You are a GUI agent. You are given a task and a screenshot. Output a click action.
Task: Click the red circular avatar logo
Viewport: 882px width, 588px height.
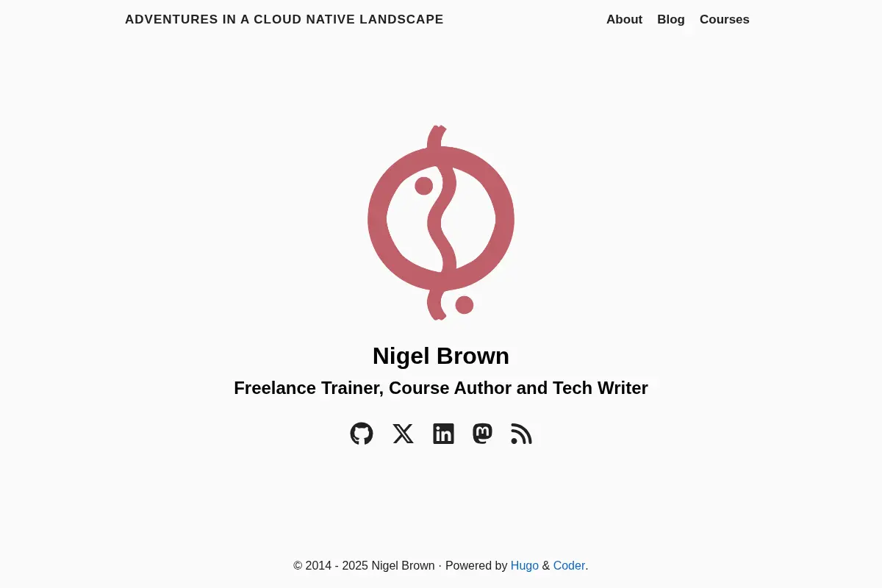click(x=441, y=222)
